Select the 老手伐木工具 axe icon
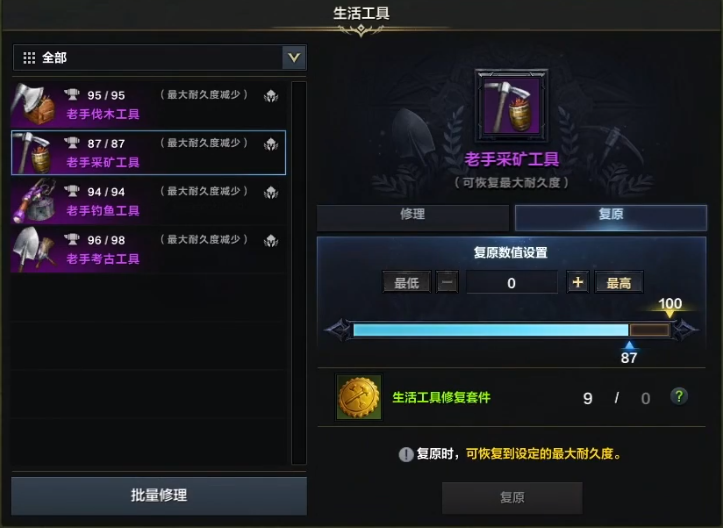The height and width of the screenshot is (528, 723). pyautogui.click(x=34, y=104)
